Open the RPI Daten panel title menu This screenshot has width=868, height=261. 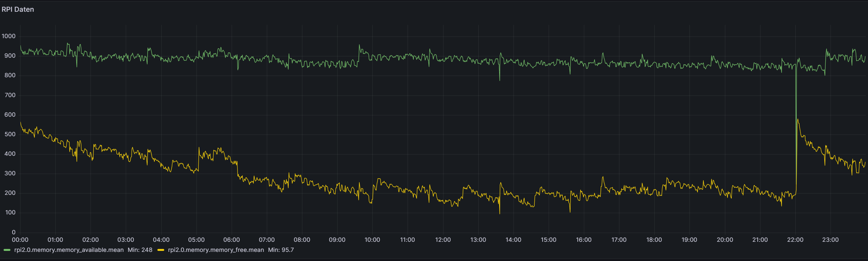18,9
